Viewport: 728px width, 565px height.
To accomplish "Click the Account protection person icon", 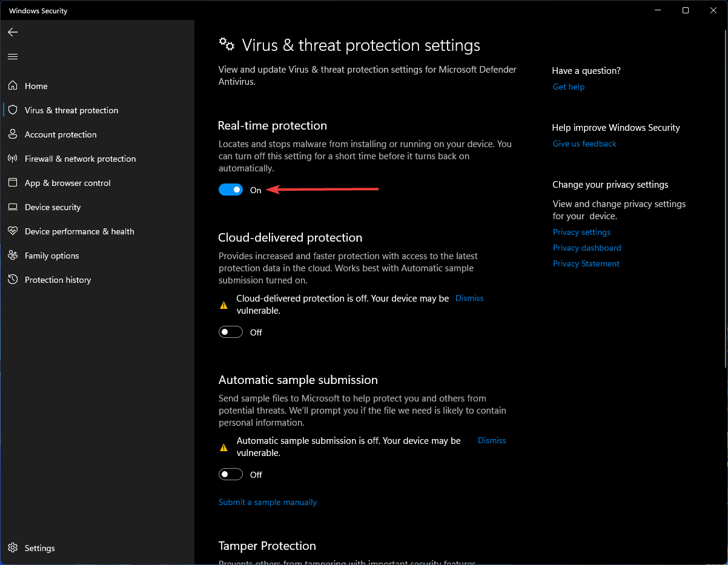I will click(x=13, y=134).
